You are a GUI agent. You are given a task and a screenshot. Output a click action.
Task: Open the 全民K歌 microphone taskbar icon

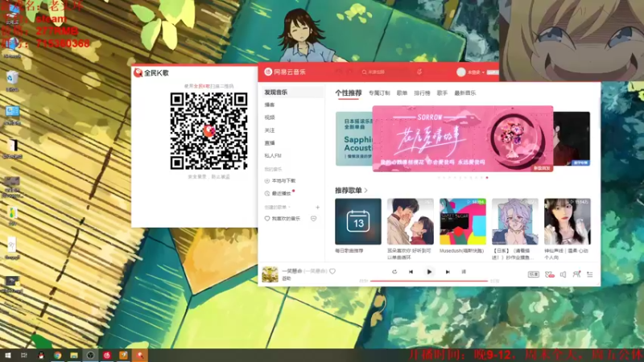coord(140,356)
